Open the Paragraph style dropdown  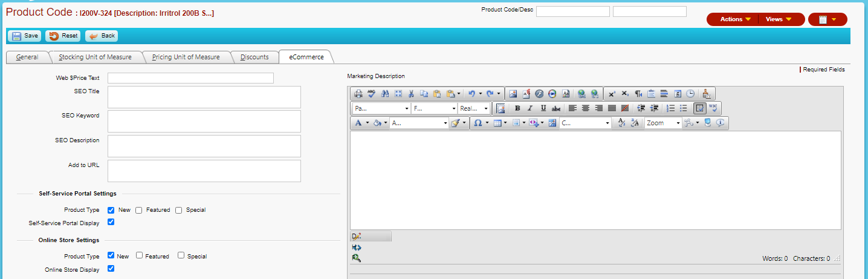(x=381, y=108)
